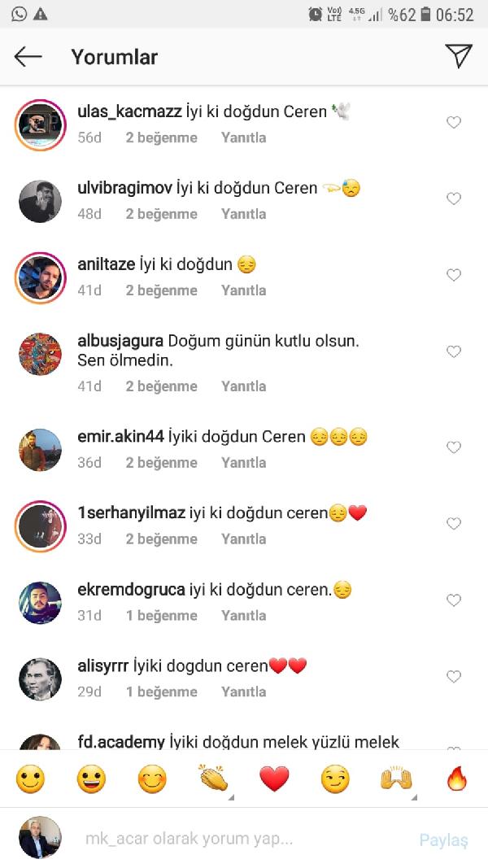This screenshot has height=868, width=488.
Task: Open the direct message paper plane icon
Action: point(459,56)
